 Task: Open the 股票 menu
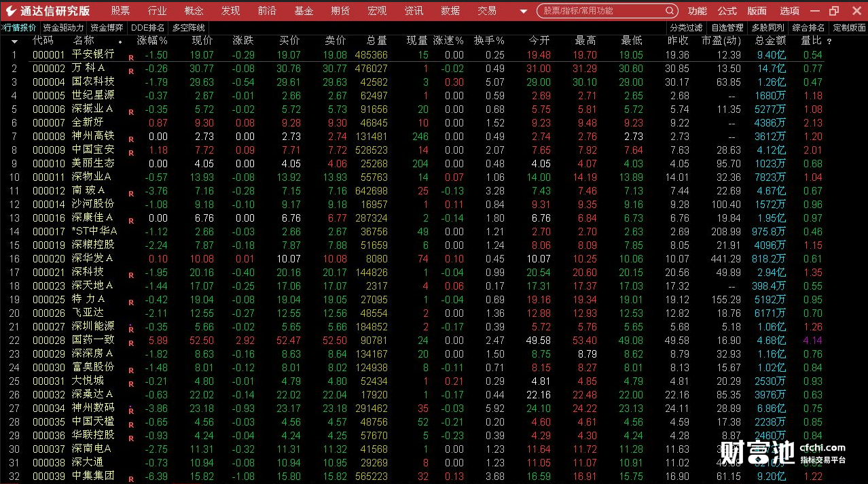pyautogui.click(x=120, y=11)
